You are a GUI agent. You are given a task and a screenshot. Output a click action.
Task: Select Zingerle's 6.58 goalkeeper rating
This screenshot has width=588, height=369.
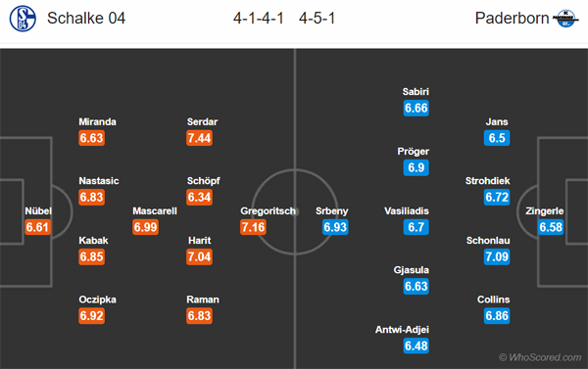551,227
